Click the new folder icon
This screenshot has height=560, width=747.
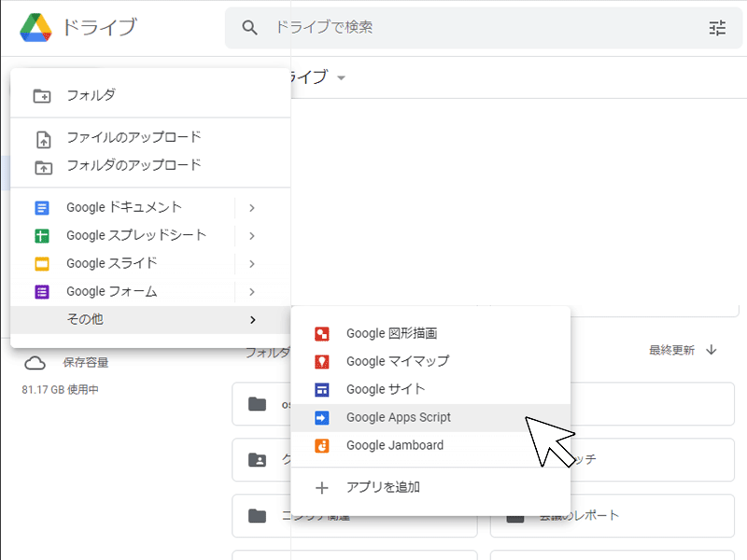(42, 96)
